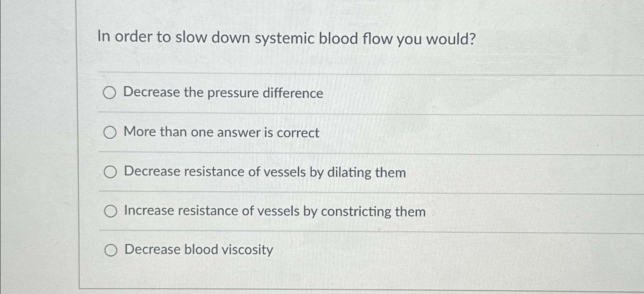
Task: Click the dilating vessels answer text
Action: [x=264, y=173]
